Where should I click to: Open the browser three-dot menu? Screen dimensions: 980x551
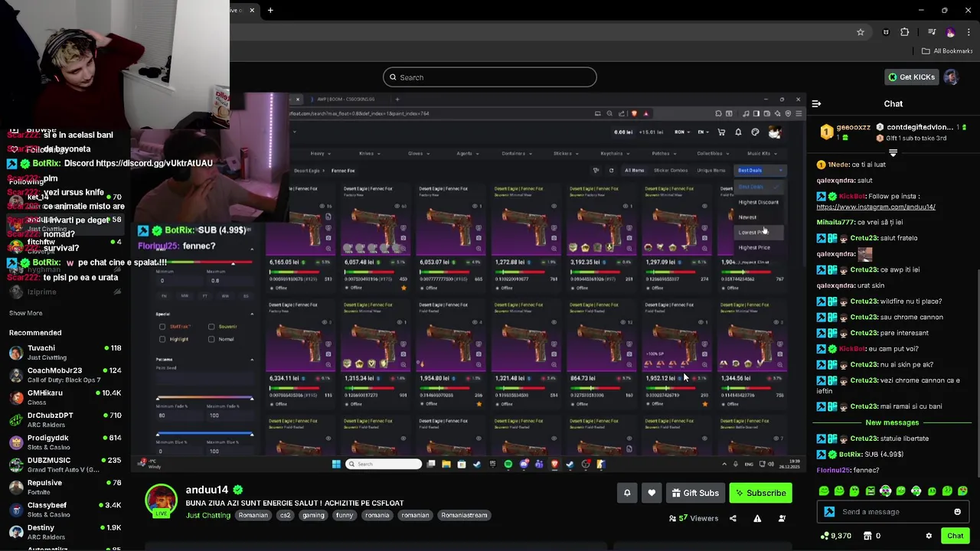point(969,32)
